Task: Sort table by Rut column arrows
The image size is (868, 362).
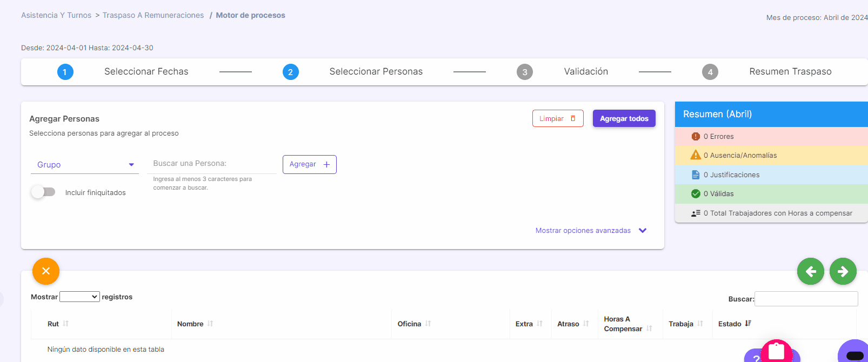Action: click(66, 324)
